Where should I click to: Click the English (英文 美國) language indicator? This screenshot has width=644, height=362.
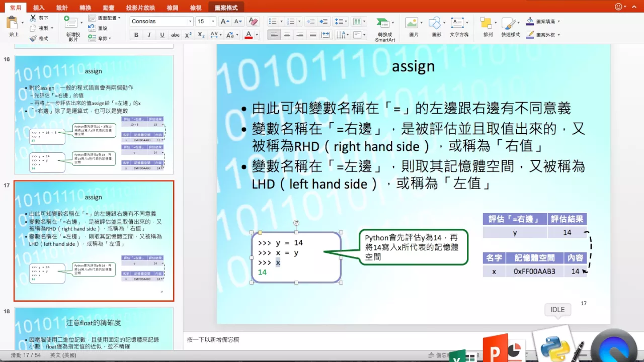click(x=63, y=355)
